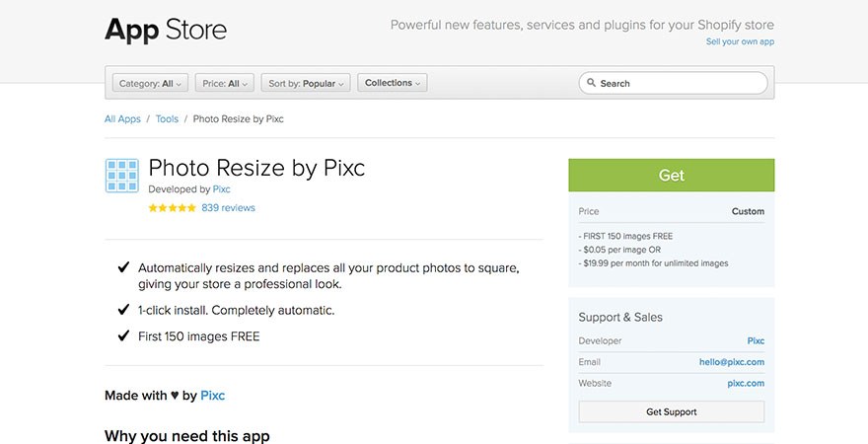The height and width of the screenshot is (444, 868).
Task: Click Pixc link after Made with heart
Action: (213, 396)
